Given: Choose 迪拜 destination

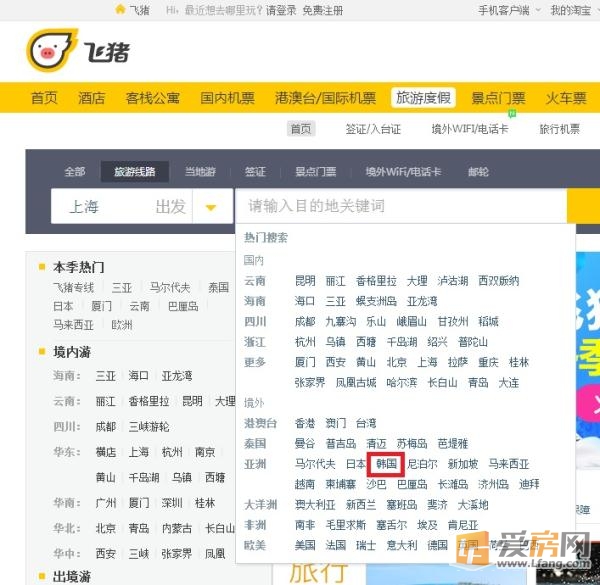Looking at the screenshot, I should [529, 484].
